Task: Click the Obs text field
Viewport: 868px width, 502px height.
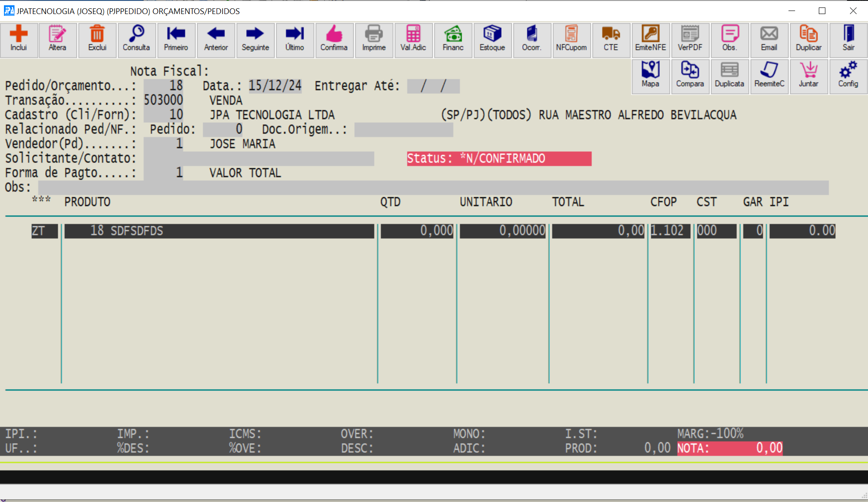Action: (x=433, y=188)
